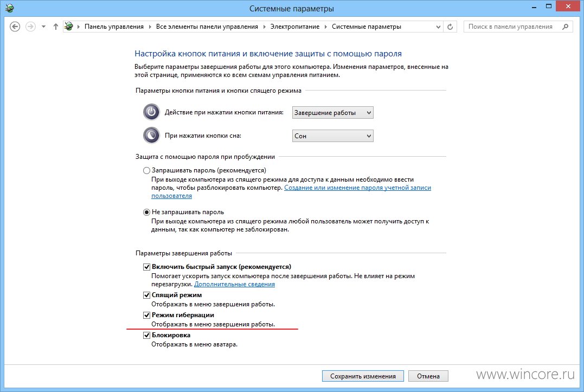Screen dimensions: 584x392
Task: Click the heading 'Настройка кнопок питания и включение защиты'
Action: coord(268,54)
